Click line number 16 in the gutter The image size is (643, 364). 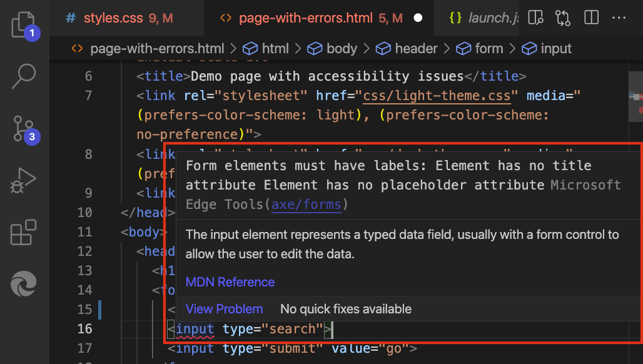coord(85,328)
